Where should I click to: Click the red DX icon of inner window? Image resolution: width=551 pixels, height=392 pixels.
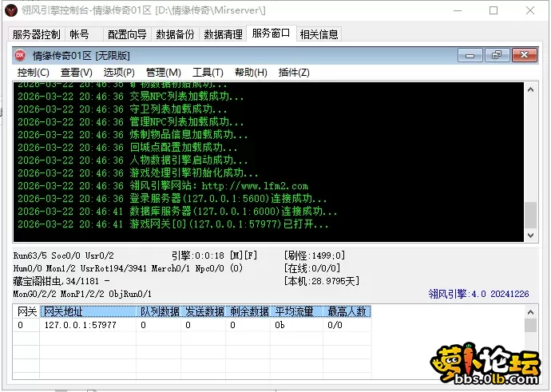click(20, 55)
